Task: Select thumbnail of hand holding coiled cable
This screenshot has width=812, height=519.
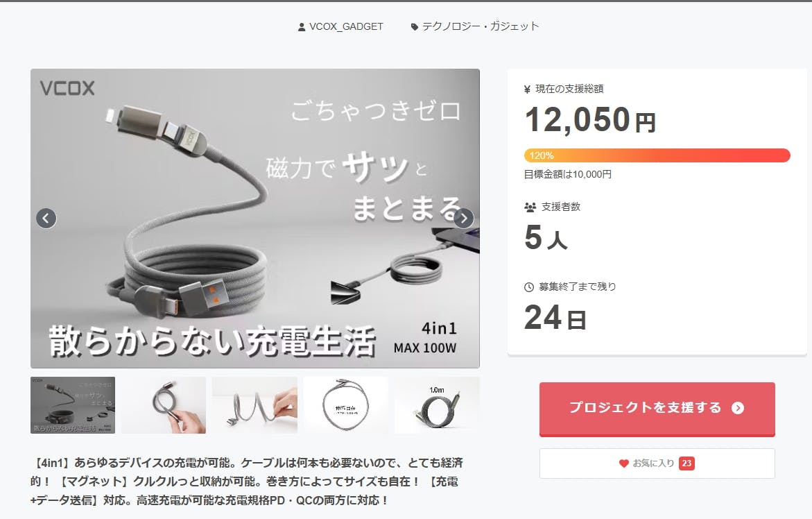Action: pos(164,405)
